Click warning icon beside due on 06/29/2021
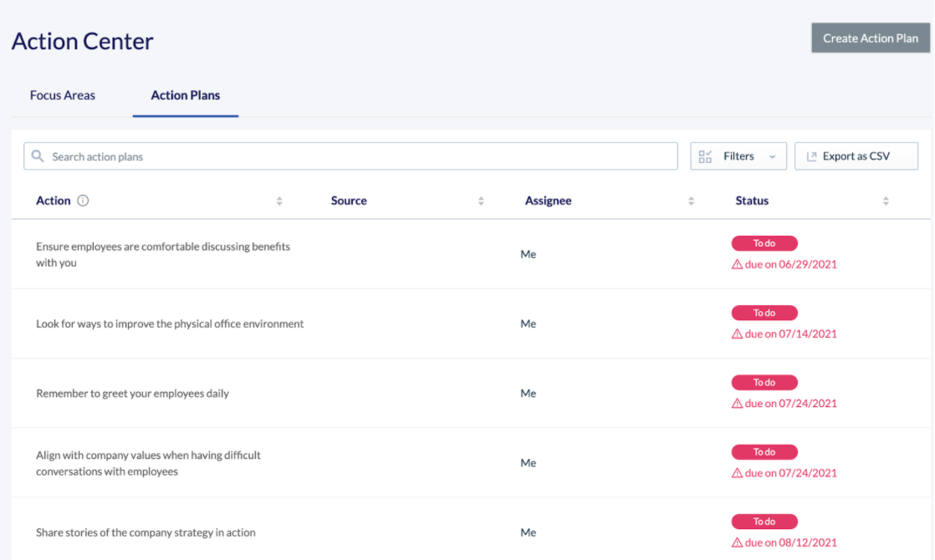935x560 pixels. [737, 264]
